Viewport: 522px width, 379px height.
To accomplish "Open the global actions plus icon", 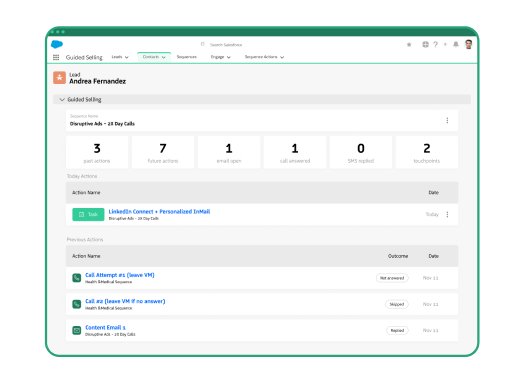I will [x=425, y=44].
